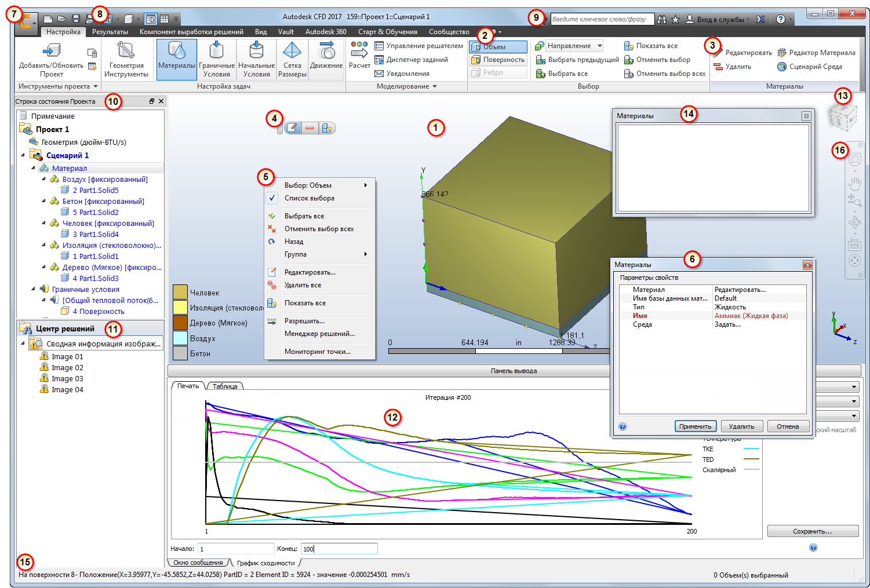The height and width of the screenshot is (588, 870).
Task: Click the Применить button
Action: point(696,426)
